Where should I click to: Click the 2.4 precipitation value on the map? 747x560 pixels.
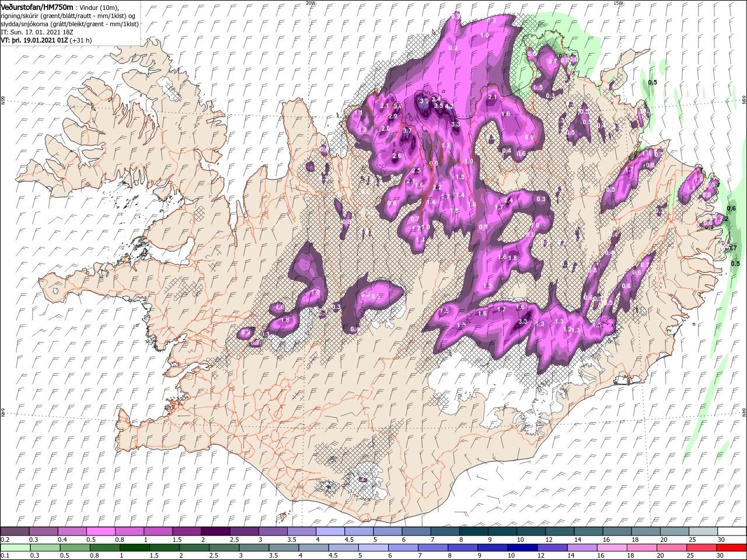pos(508,200)
